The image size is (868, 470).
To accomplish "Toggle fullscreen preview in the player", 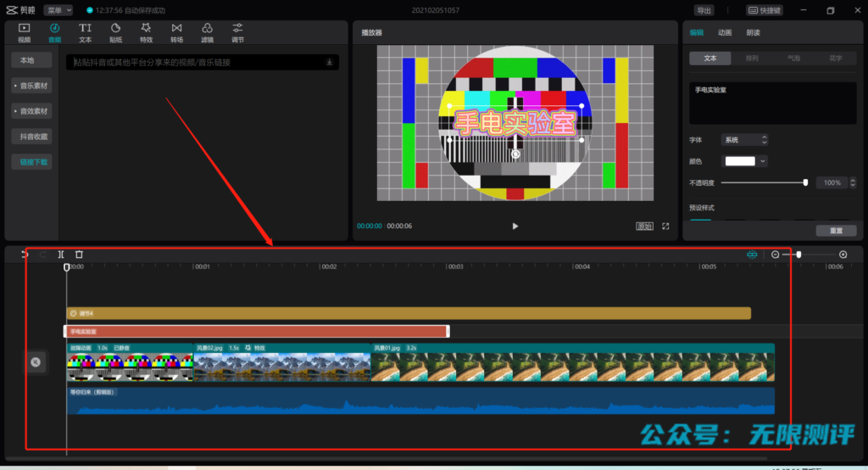I will [665, 227].
